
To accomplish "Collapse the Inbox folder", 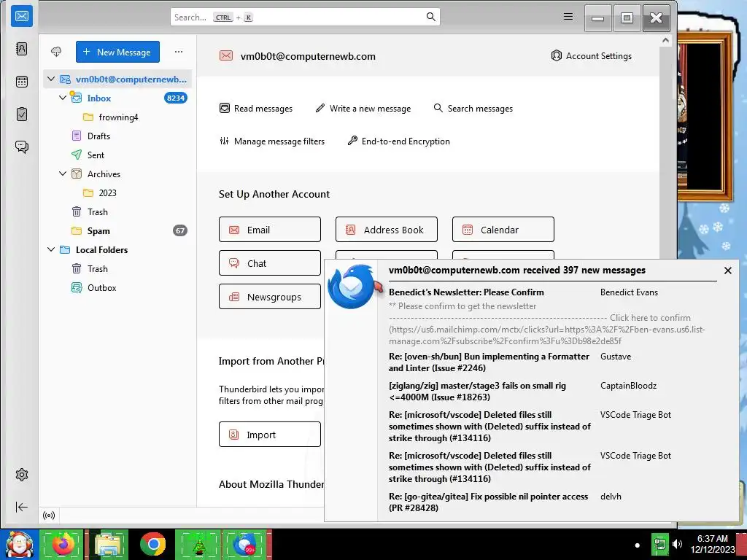I will point(63,98).
